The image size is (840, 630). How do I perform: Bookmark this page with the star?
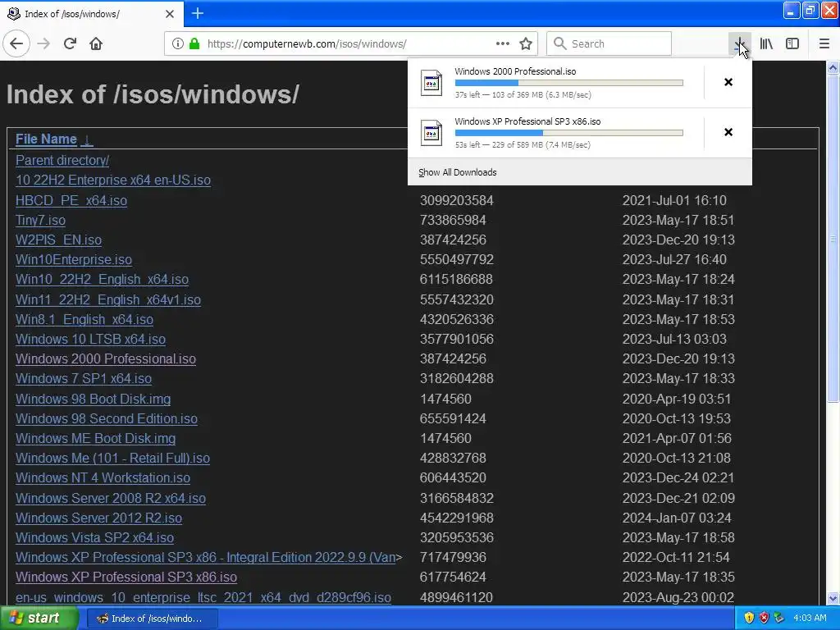coord(526,43)
